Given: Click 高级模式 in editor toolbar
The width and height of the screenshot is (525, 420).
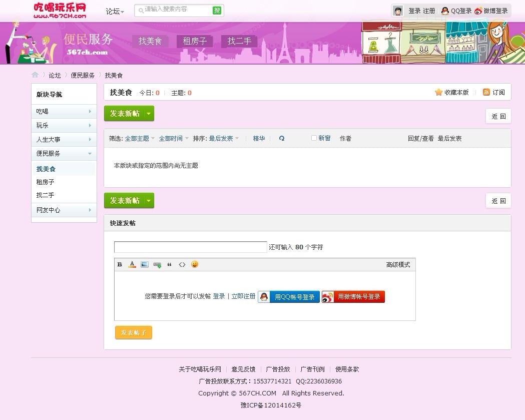Looking at the screenshot, I should [x=398, y=265].
